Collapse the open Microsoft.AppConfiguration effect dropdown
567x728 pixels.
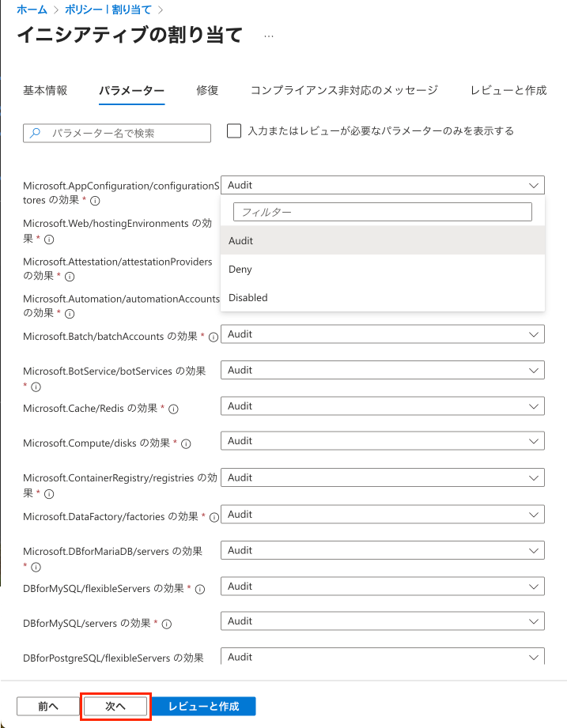coord(383,185)
